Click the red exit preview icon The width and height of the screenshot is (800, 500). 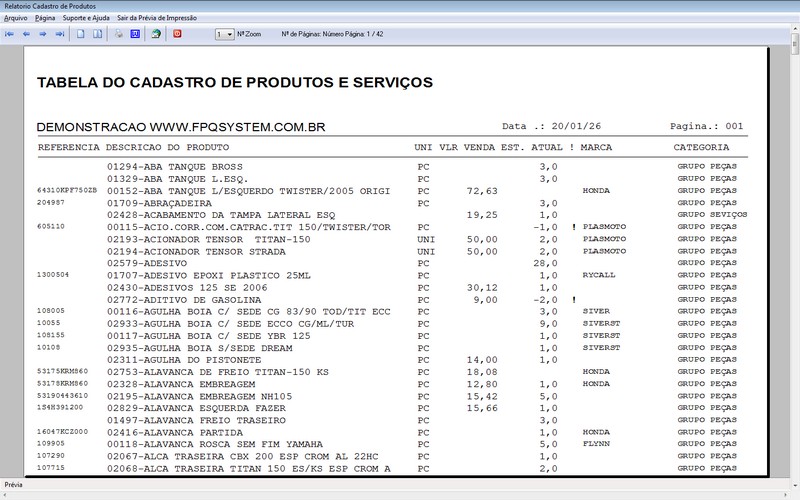[x=178, y=34]
